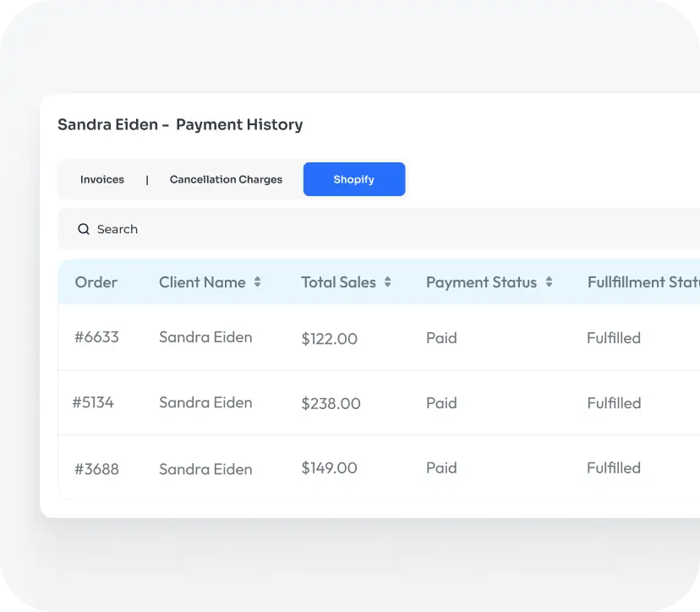This screenshot has height=612, width=700.
Task: Select the Shopify tab
Action: (353, 180)
